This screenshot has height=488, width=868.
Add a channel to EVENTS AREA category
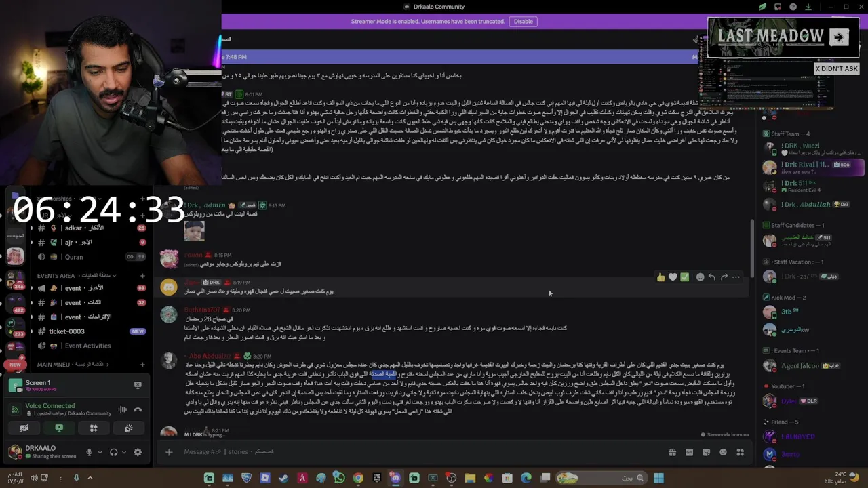tap(142, 276)
